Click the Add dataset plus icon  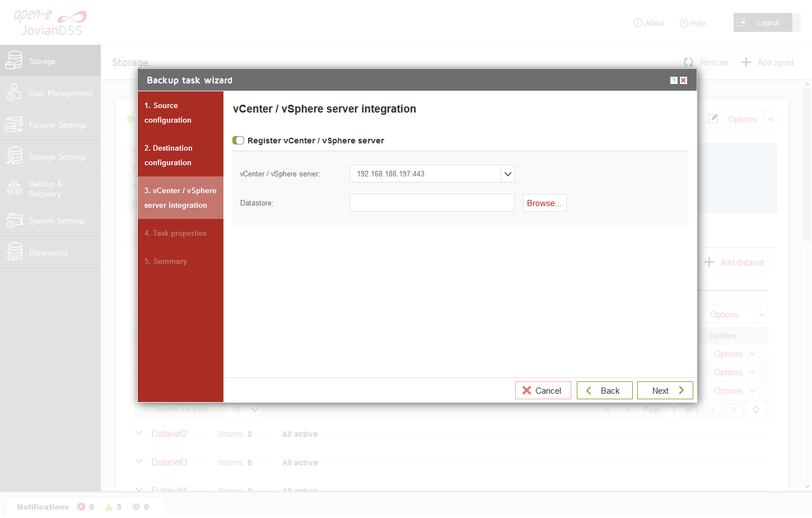point(709,262)
